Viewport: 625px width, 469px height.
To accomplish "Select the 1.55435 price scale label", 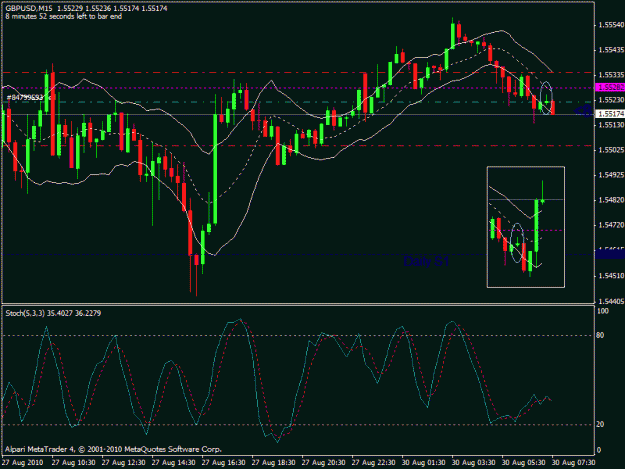I will tap(611, 50).
